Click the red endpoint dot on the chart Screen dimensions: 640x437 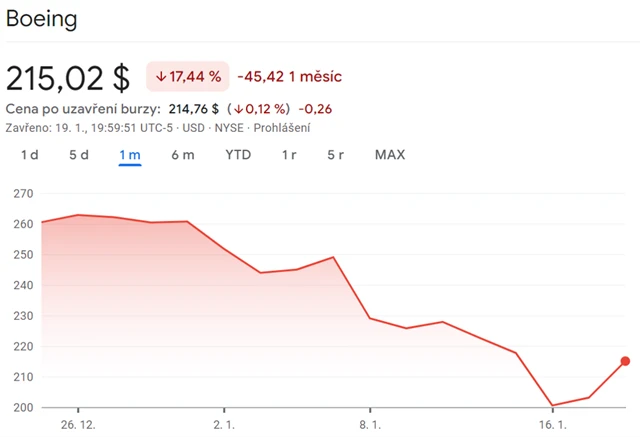point(625,361)
